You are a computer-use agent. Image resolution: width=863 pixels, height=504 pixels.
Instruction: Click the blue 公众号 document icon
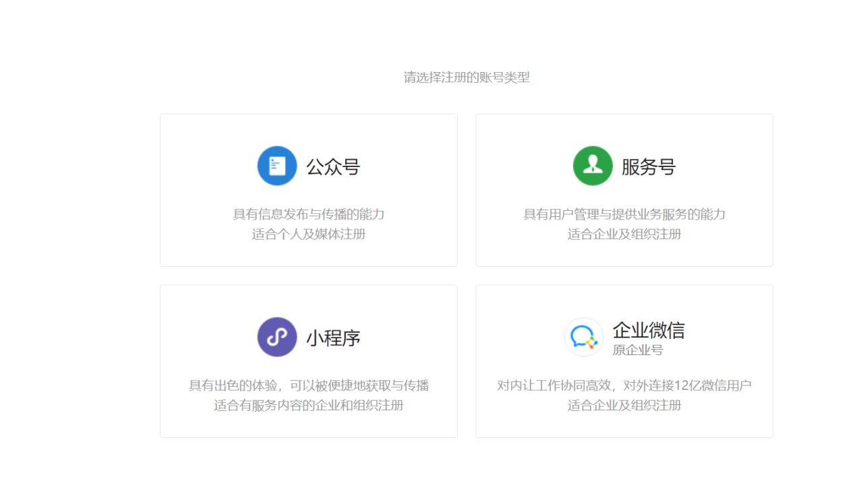[x=277, y=166]
